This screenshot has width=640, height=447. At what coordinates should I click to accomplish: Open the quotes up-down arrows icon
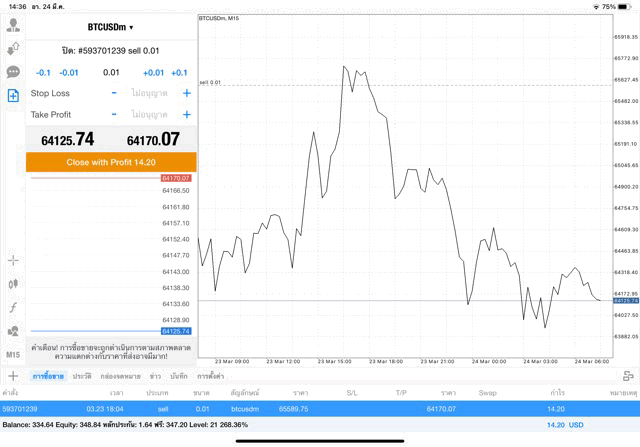click(13, 48)
